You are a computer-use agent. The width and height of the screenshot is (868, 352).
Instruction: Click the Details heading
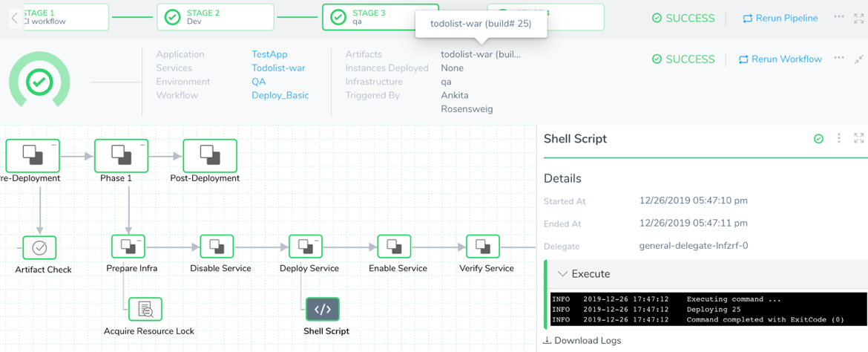pyautogui.click(x=563, y=178)
